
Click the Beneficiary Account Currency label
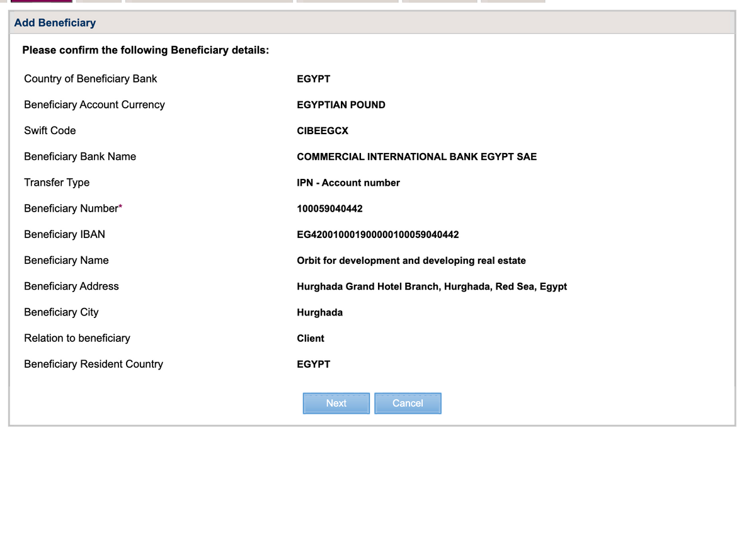[x=94, y=105]
